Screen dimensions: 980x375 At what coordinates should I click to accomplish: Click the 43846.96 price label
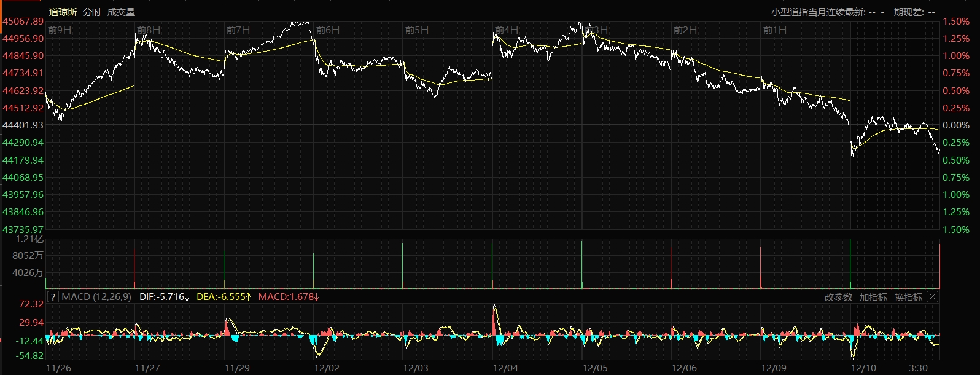pos(23,211)
